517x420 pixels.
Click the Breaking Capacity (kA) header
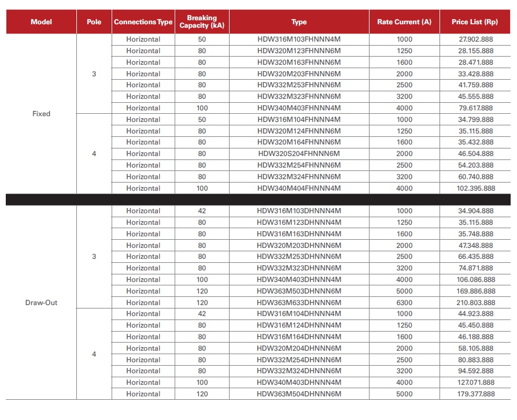pos(202,22)
